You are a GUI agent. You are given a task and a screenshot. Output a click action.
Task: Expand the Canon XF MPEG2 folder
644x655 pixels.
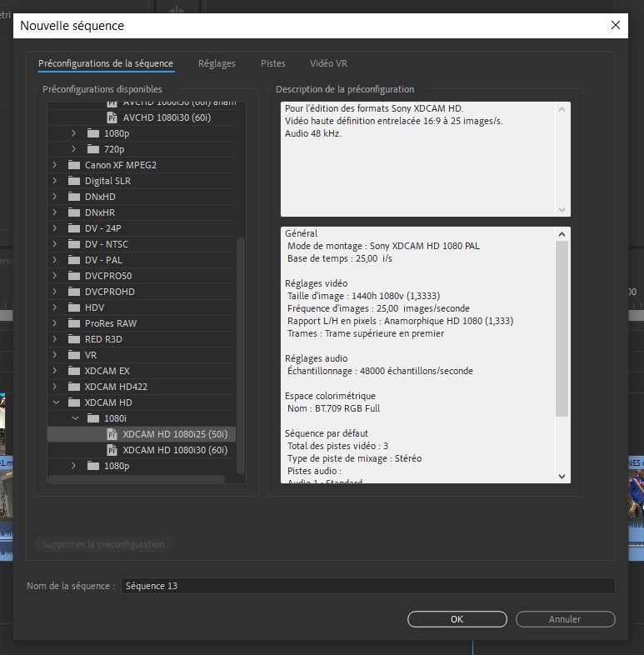(x=54, y=165)
